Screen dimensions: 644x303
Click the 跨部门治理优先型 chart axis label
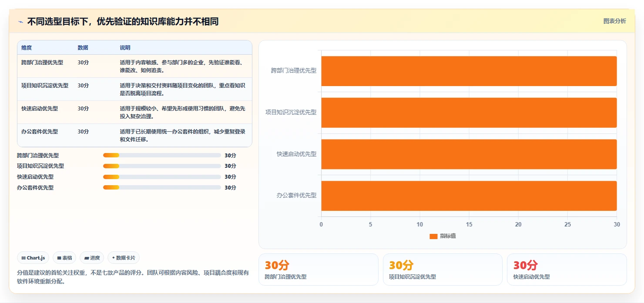pyautogui.click(x=294, y=70)
